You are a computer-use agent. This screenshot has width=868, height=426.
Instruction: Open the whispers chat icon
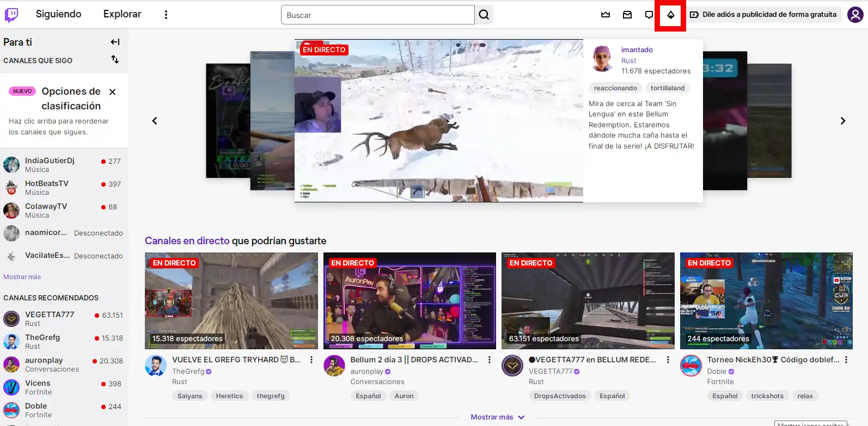click(x=649, y=15)
